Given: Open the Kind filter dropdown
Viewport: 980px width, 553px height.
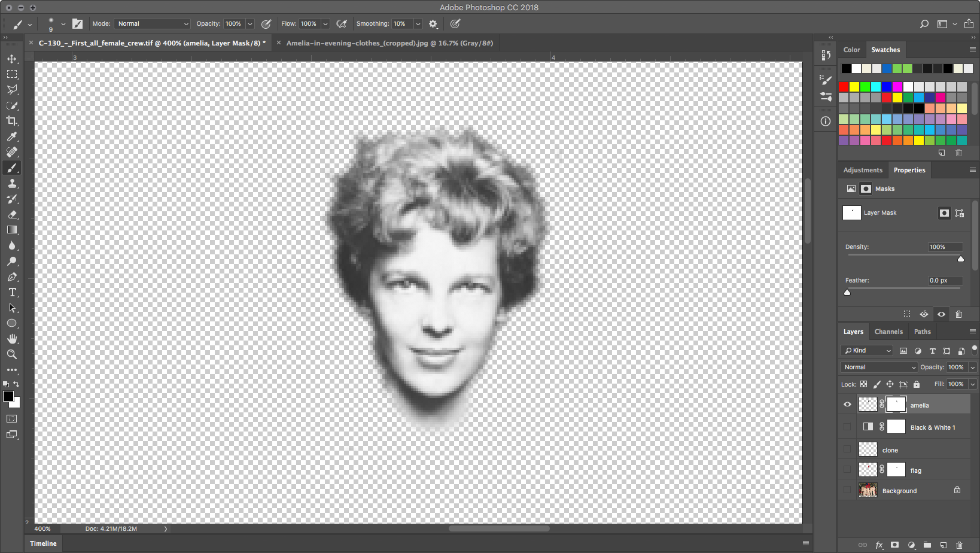Looking at the screenshot, I should (x=867, y=351).
